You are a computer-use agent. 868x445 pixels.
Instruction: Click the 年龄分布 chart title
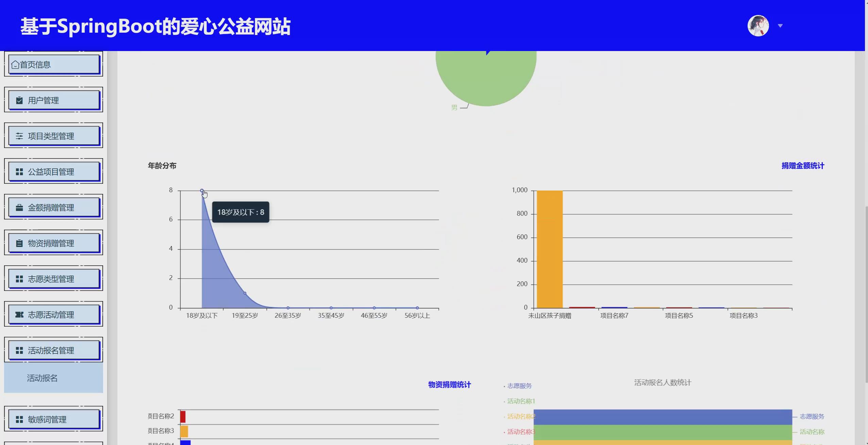coord(162,166)
